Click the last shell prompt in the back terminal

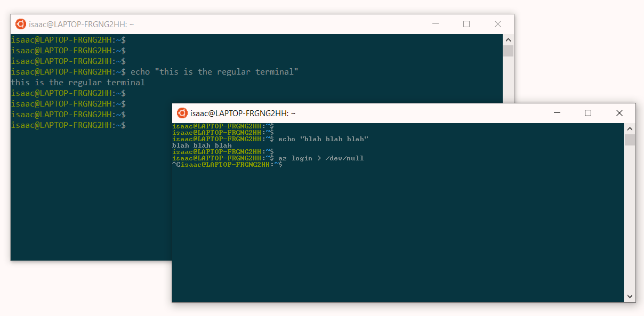[68, 125]
